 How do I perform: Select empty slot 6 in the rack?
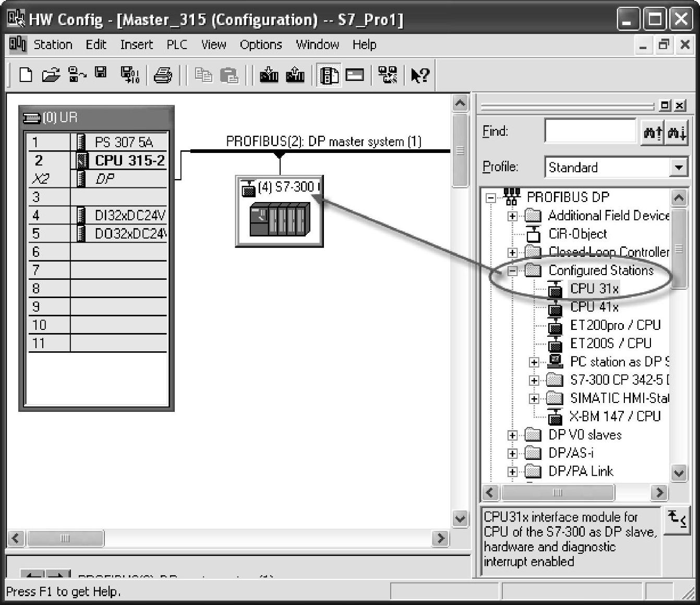tap(98, 252)
